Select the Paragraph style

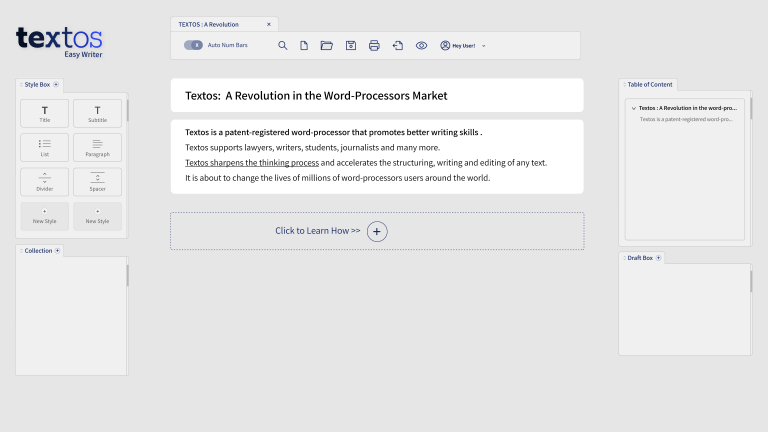[97, 147]
